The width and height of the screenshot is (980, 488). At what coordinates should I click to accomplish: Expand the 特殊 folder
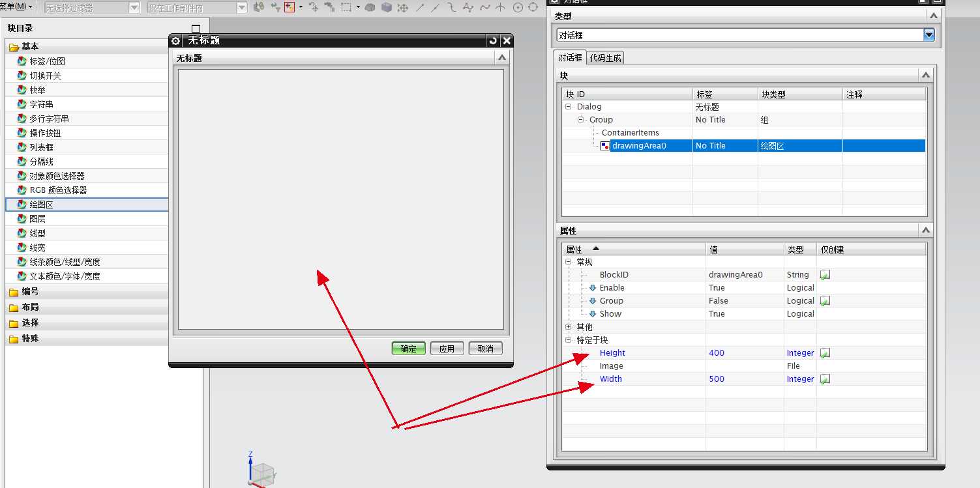pos(14,339)
